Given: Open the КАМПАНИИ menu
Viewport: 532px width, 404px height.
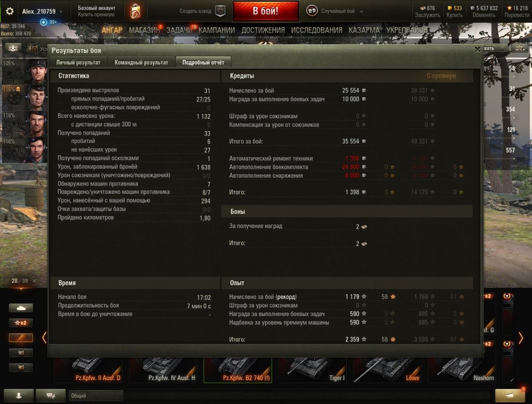Looking at the screenshot, I should [217, 30].
